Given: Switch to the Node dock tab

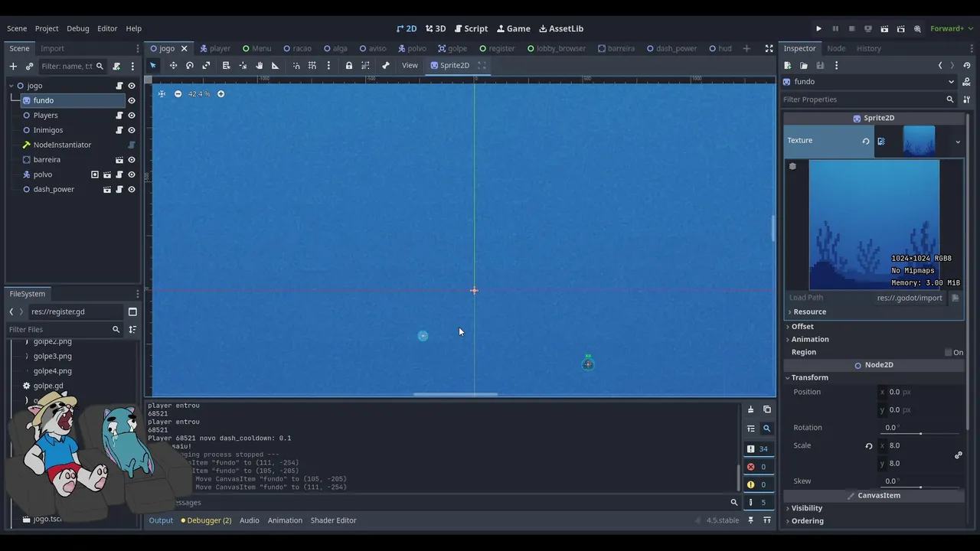Looking at the screenshot, I should (x=836, y=48).
